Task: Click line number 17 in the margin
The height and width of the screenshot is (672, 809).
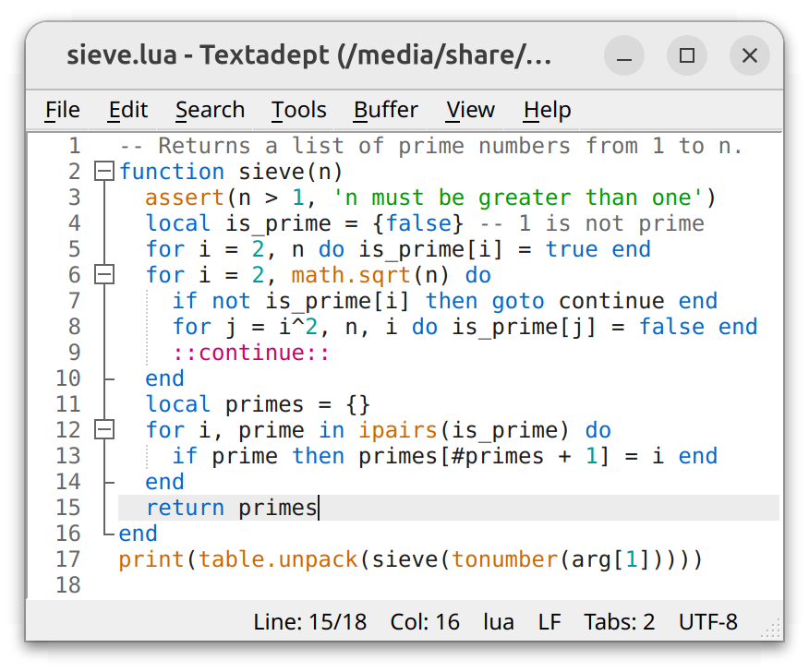Action: coord(68,559)
